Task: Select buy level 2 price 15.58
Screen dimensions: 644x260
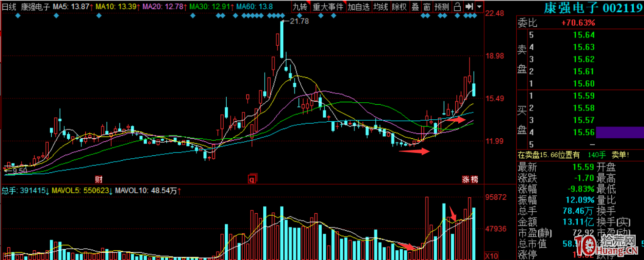Action: point(584,108)
